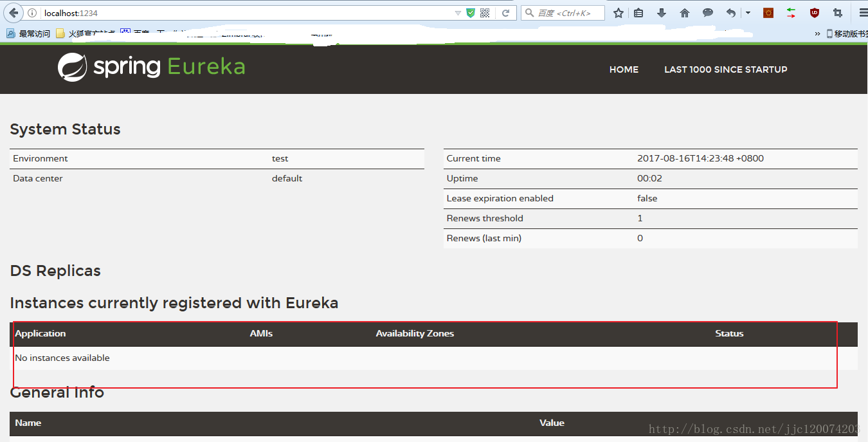Click the 最常访问 bookmark toolbar icon
868x442 pixels.
pyautogui.click(x=11, y=33)
